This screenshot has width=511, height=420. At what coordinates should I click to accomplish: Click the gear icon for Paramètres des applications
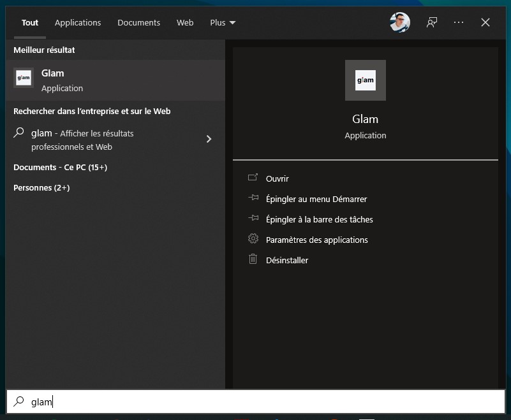(x=253, y=239)
